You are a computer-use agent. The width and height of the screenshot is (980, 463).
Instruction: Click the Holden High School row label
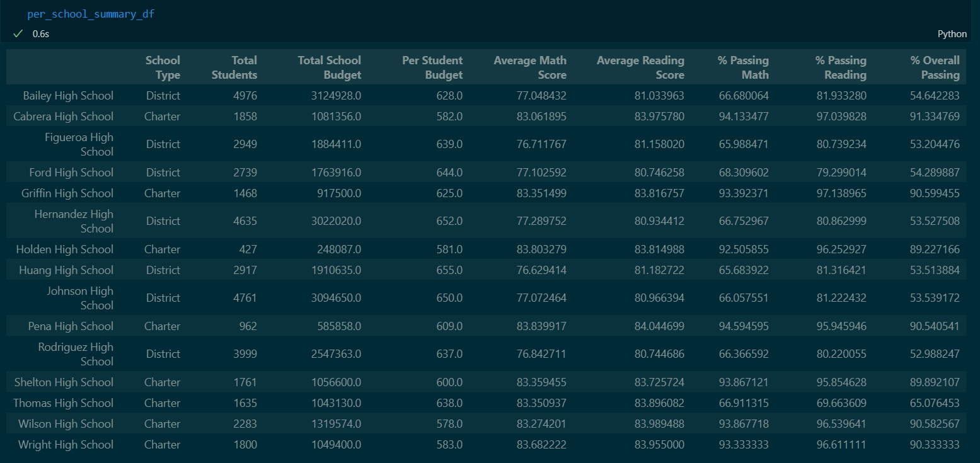(x=64, y=249)
